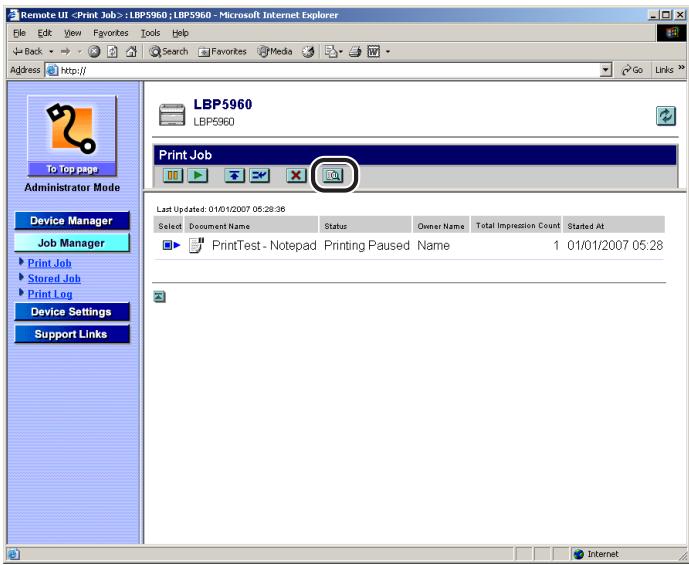The width and height of the screenshot is (689, 565).
Task: Pause the selected print job
Action: 173,176
